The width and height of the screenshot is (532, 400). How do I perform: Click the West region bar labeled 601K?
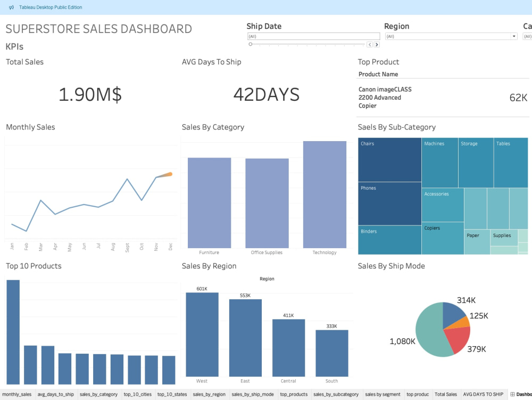(202, 334)
